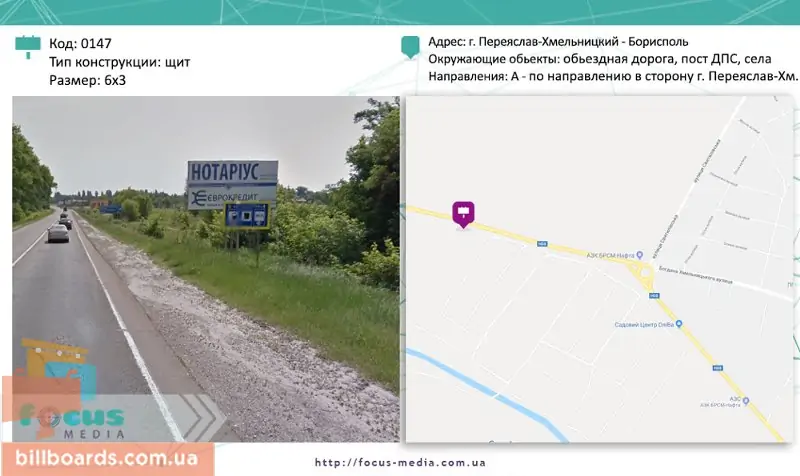Click the Єврокредит banner in the photo
800x476 pixels.
pos(231,197)
